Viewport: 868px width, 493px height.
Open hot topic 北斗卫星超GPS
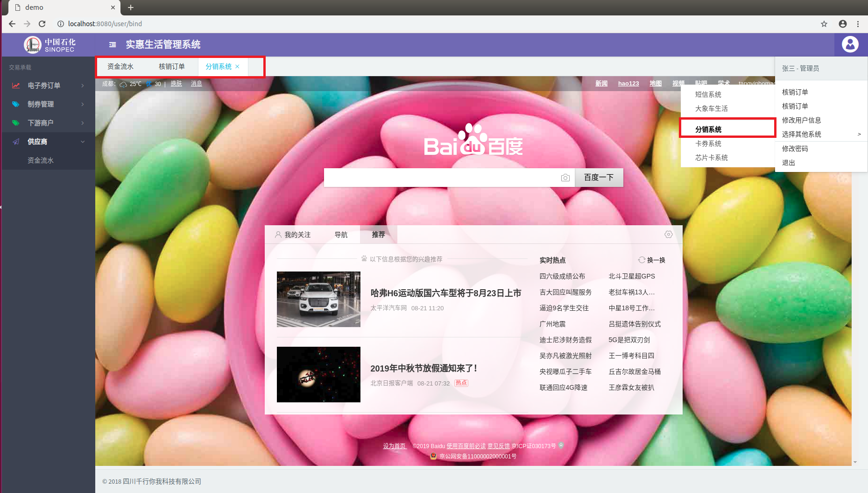tap(632, 276)
